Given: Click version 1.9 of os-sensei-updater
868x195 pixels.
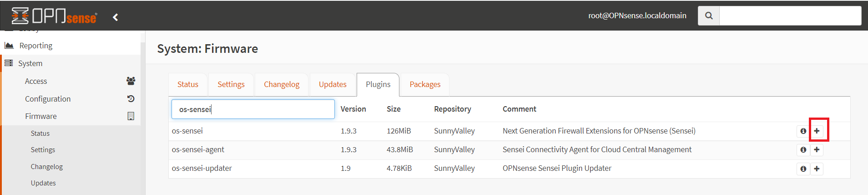Looking at the screenshot, I should pyautogui.click(x=346, y=168).
